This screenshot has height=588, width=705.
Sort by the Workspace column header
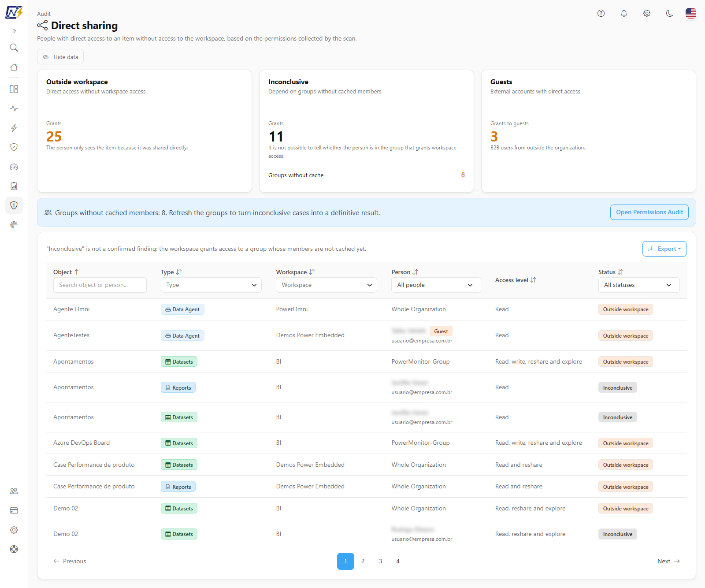pyautogui.click(x=295, y=272)
